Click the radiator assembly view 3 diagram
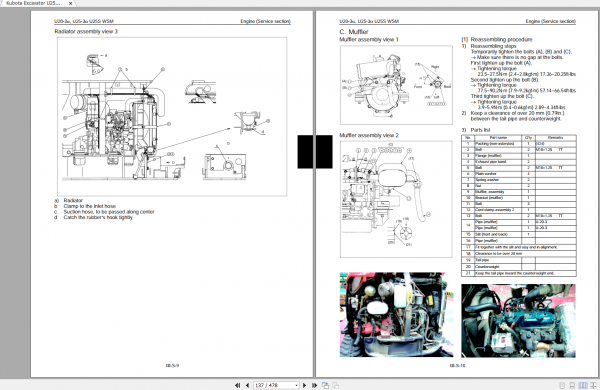 172,116
